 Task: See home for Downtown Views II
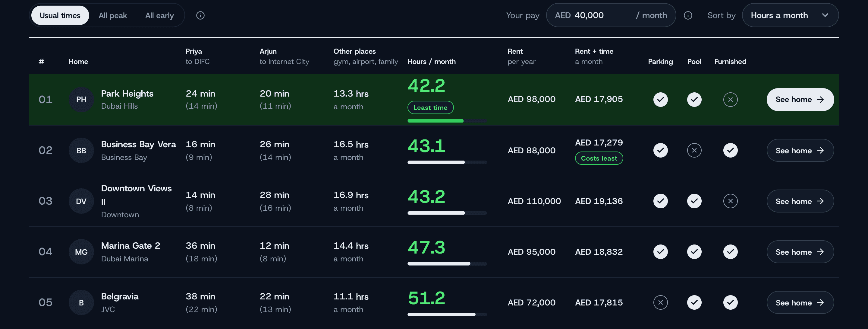click(800, 201)
